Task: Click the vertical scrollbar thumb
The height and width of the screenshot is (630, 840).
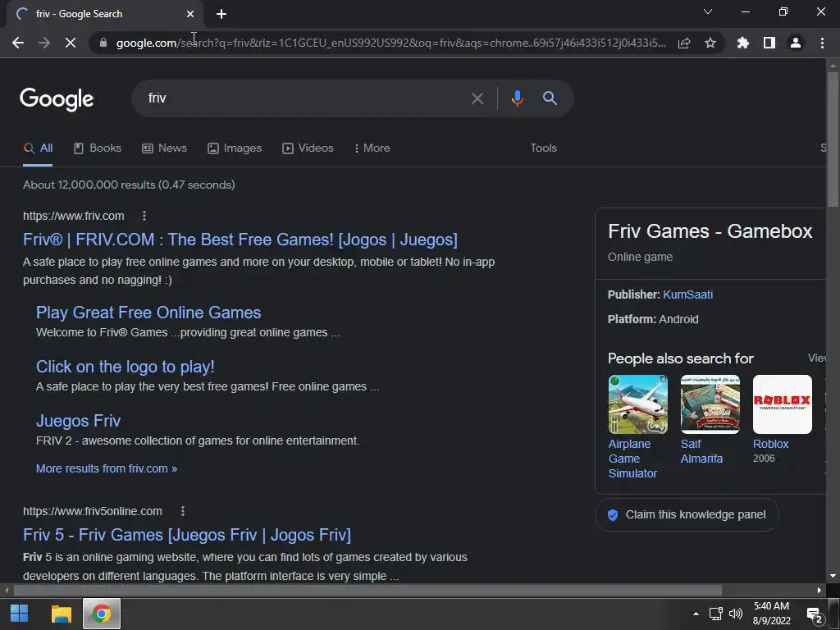Action: 833,139
